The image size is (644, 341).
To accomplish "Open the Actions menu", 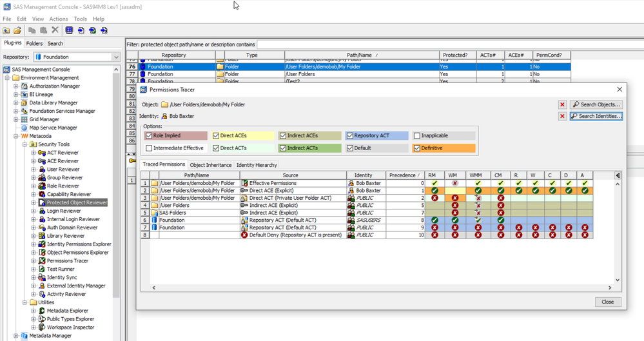I will 58,19.
